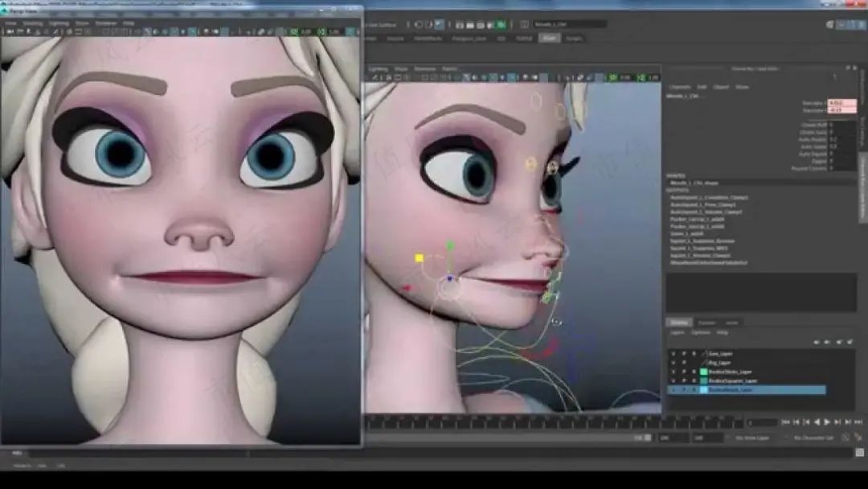
Task: Open Object menu in channel box
Action: coord(721,87)
